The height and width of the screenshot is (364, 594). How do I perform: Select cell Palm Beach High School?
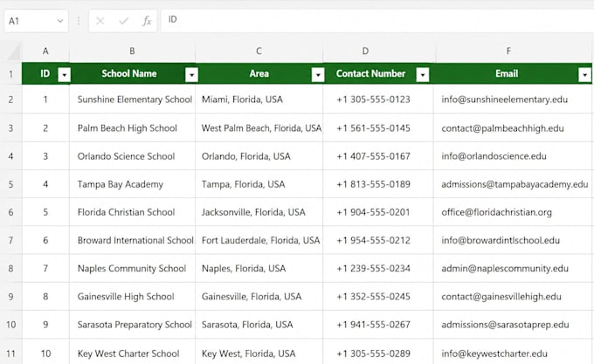[x=132, y=128]
